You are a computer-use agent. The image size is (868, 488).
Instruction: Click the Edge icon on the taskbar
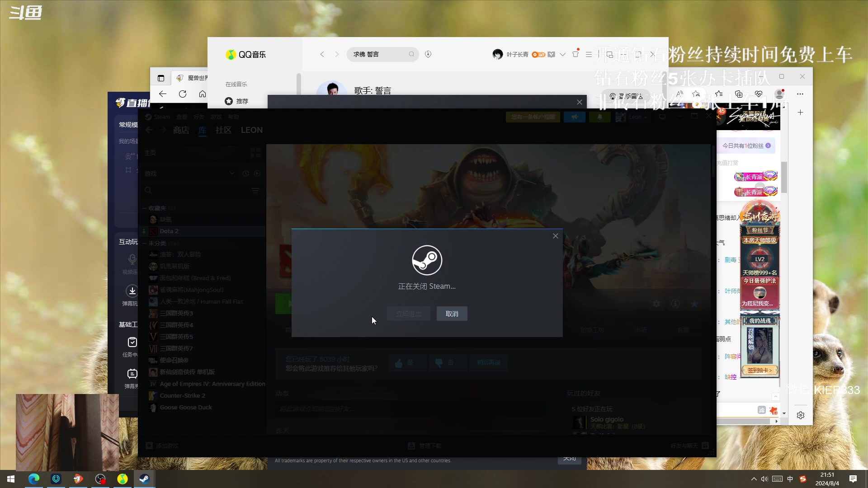[x=34, y=479]
